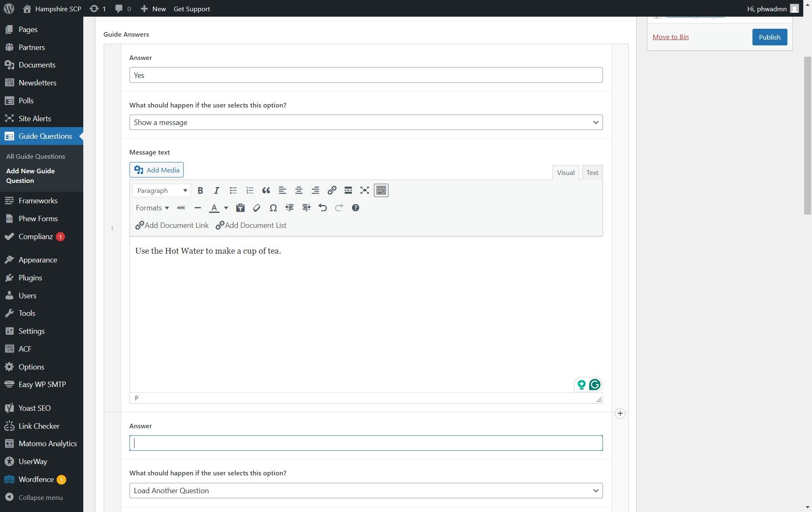Insert special character omega icon

click(x=273, y=208)
